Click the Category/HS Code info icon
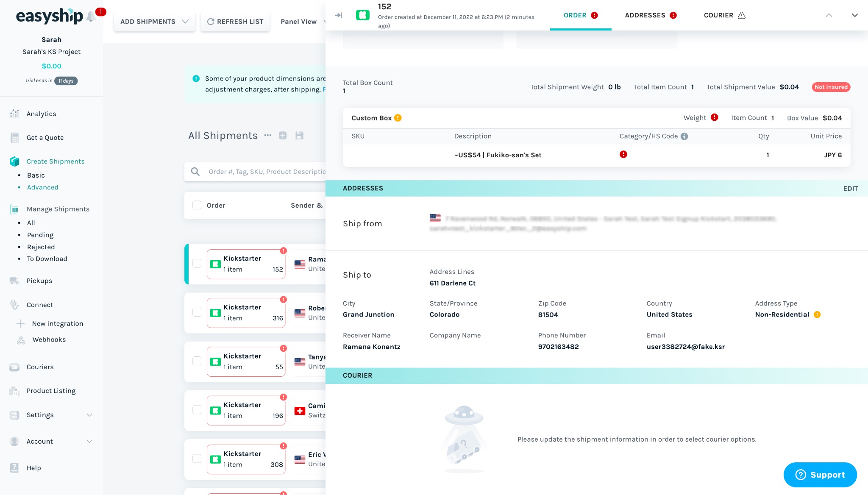 pos(684,136)
